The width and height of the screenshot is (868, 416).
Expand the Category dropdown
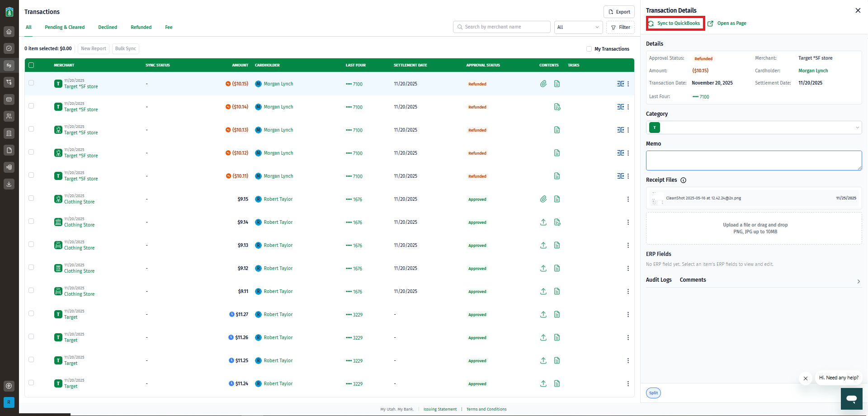click(x=754, y=128)
